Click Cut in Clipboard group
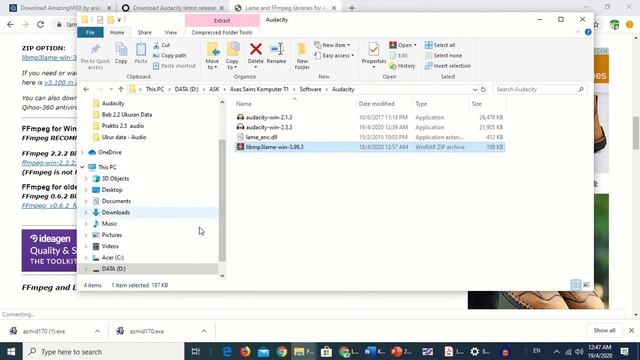Screen dimensions: 640x360 click(162, 45)
